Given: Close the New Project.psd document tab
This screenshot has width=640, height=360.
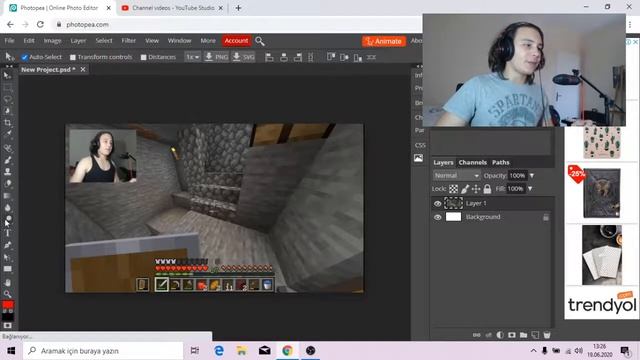Looking at the screenshot, I should pos(83,70).
